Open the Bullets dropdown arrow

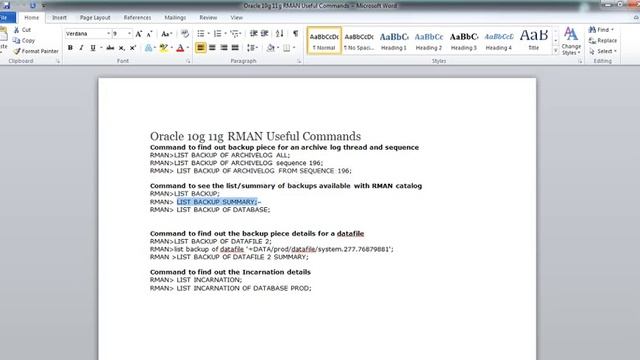(x=209, y=33)
